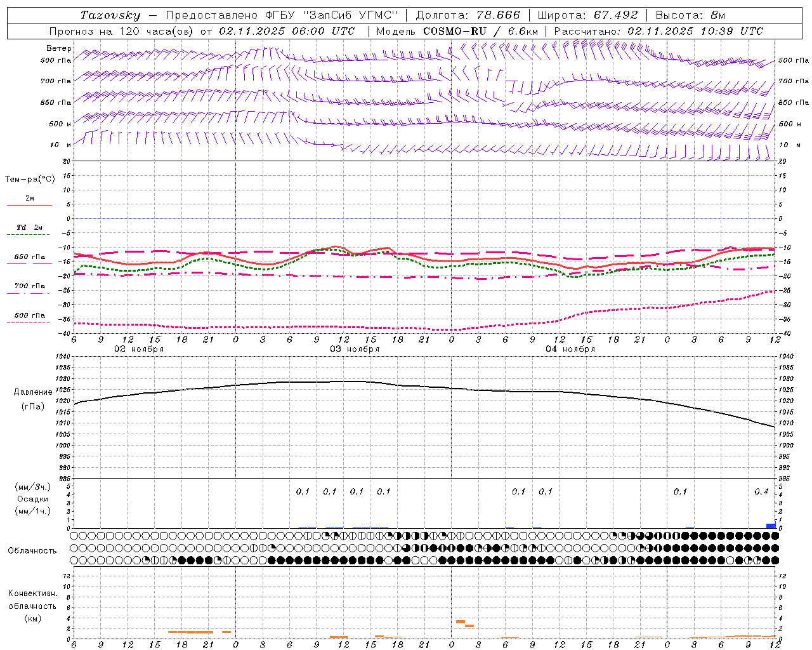
Task: Click the left 10 м wind level label
Action: 60,145
